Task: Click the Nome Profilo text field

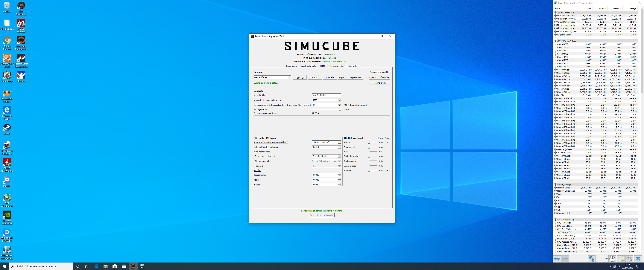Action: 326,95
